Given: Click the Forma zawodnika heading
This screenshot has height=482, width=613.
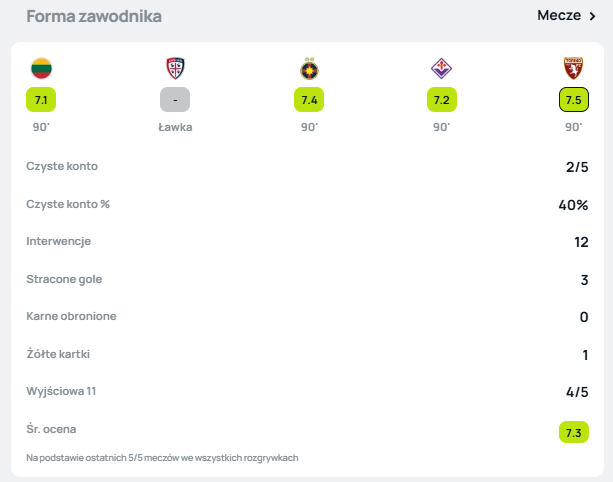Looking at the screenshot, I should pos(94,17).
